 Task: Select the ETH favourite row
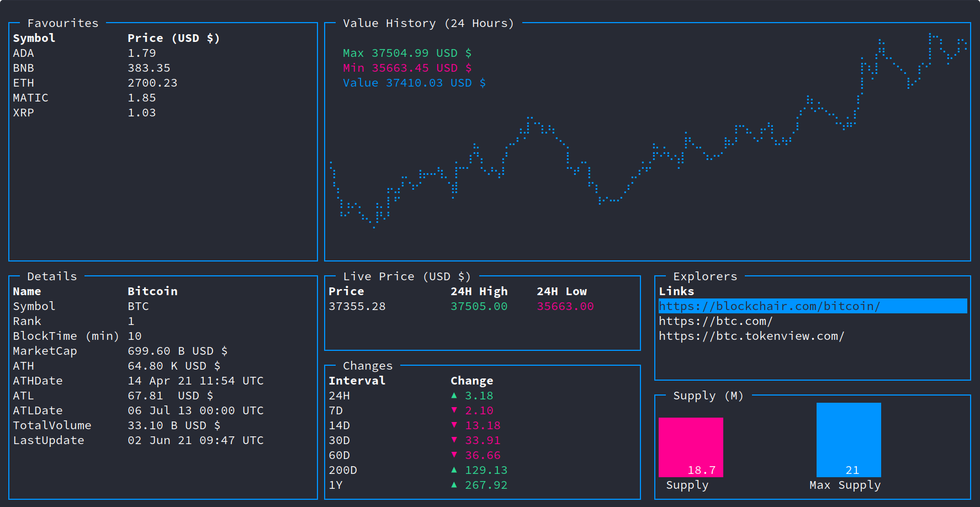[x=163, y=83]
